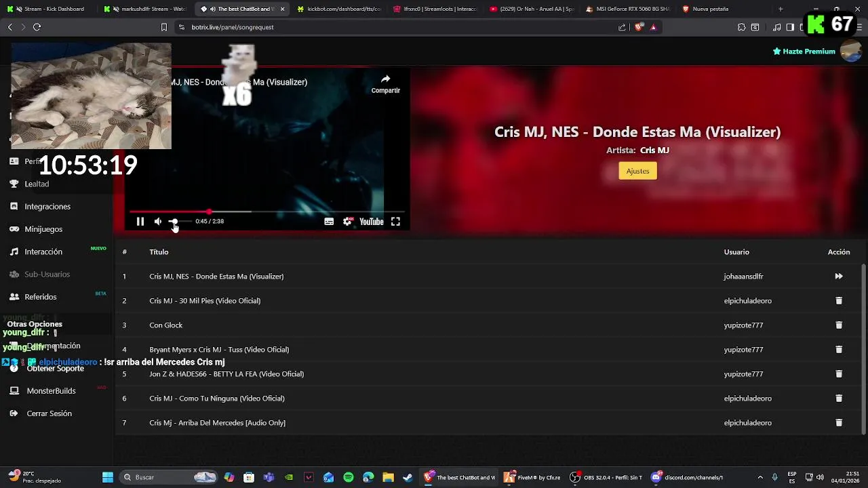This screenshot has width=868, height=488.
Task: Open the Brave Shields icon
Action: pos(639,27)
